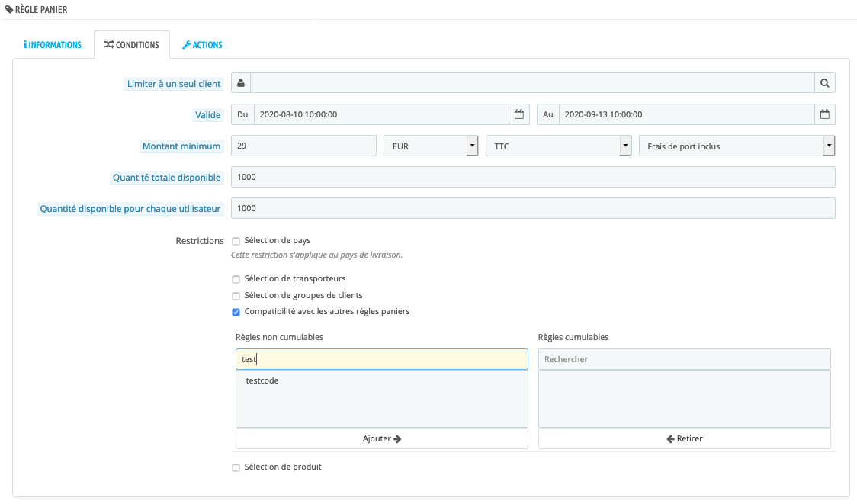Enable Sélection de produit checkbox

click(236, 467)
